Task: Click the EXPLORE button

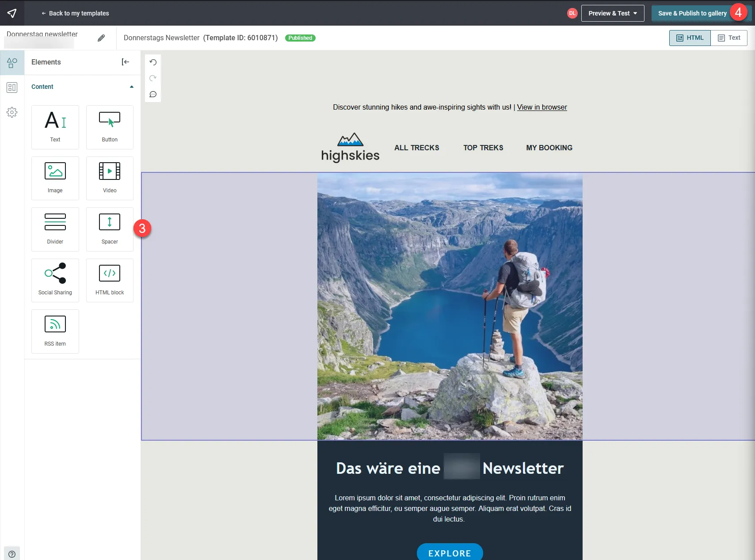Action: pyautogui.click(x=450, y=553)
